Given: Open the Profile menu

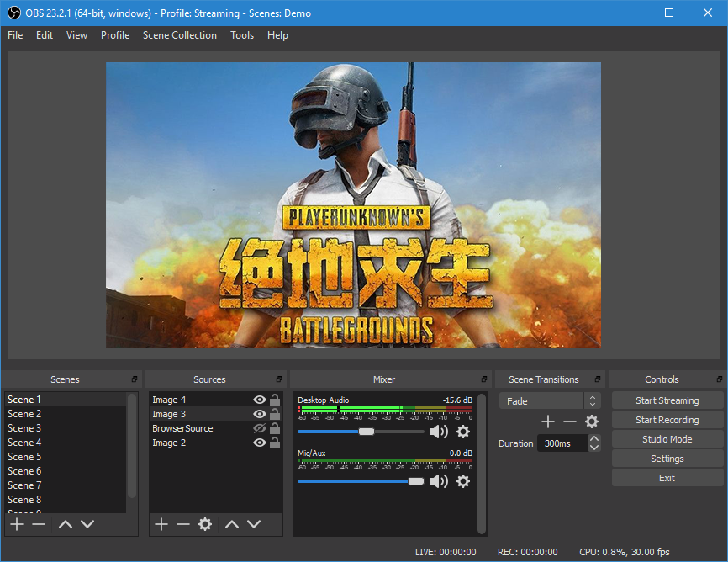Looking at the screenshot, I should (115, 35).
